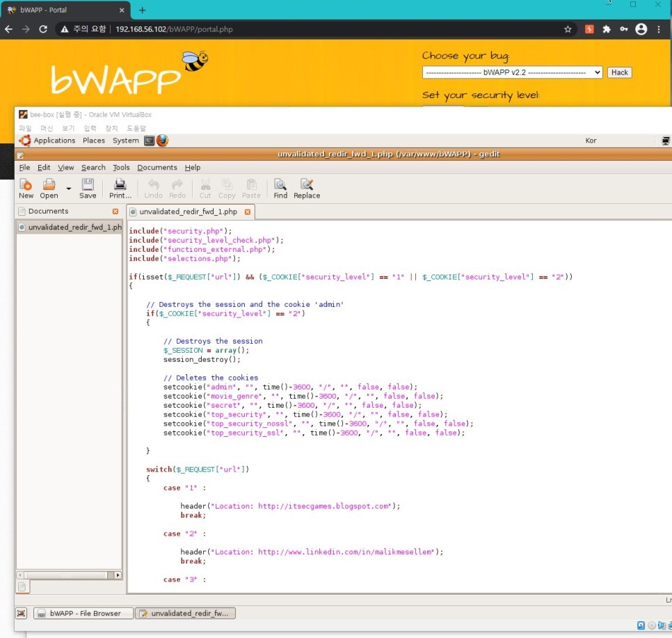Click the Show Desktop panel icon
Viewport: 672px width, 638px height.
pos(21,613)
